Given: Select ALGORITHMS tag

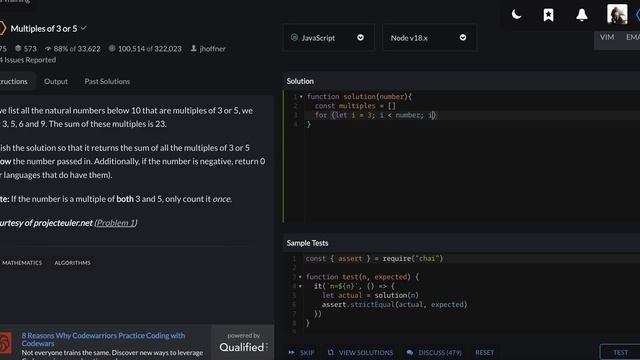Looking at the screenshot, I should click(72, 263).
